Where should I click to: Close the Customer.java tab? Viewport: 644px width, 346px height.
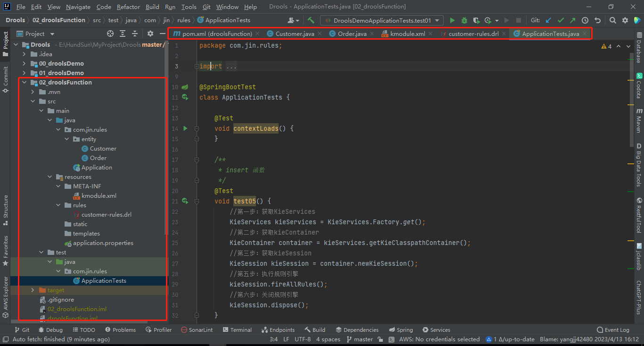(x=320, y=34)
